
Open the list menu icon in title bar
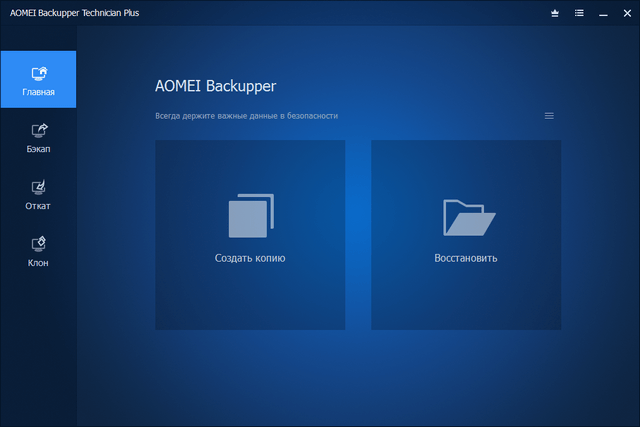[x=580, y=13]
